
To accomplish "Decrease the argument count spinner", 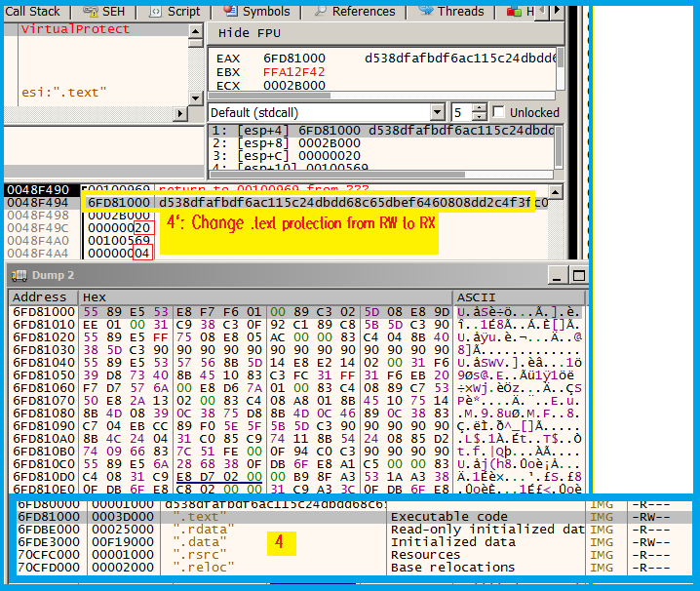I will click(x=479, y=117).
